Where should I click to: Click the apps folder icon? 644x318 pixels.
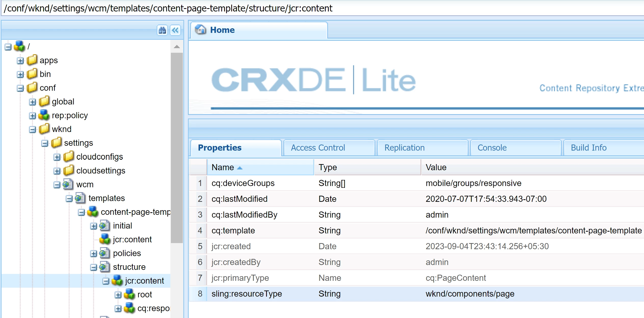click(32, 60)
